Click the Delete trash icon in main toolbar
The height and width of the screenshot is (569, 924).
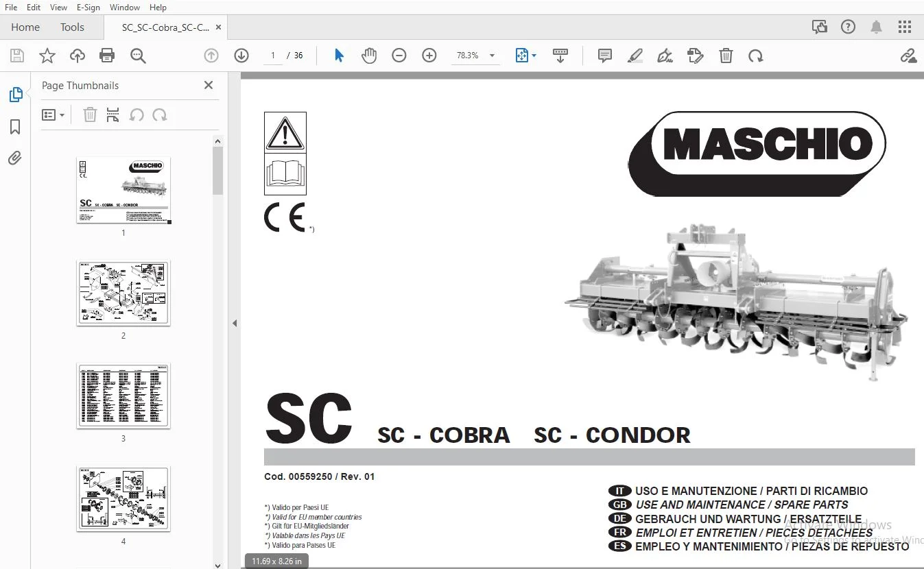726,56
